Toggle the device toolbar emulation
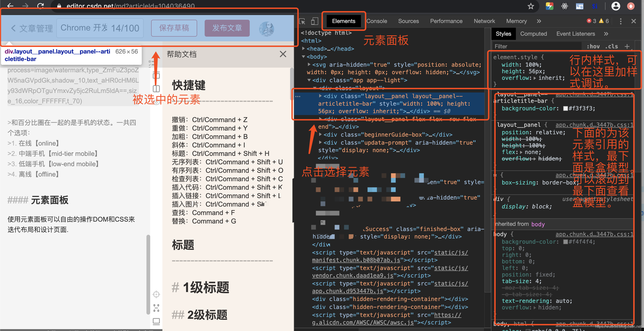 314,21
